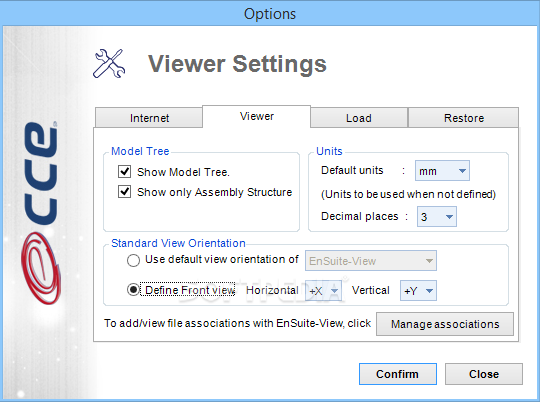This screenshot has height=402, width=540.
Task: Select the Define Front view radio button
Action: [133, 290]
